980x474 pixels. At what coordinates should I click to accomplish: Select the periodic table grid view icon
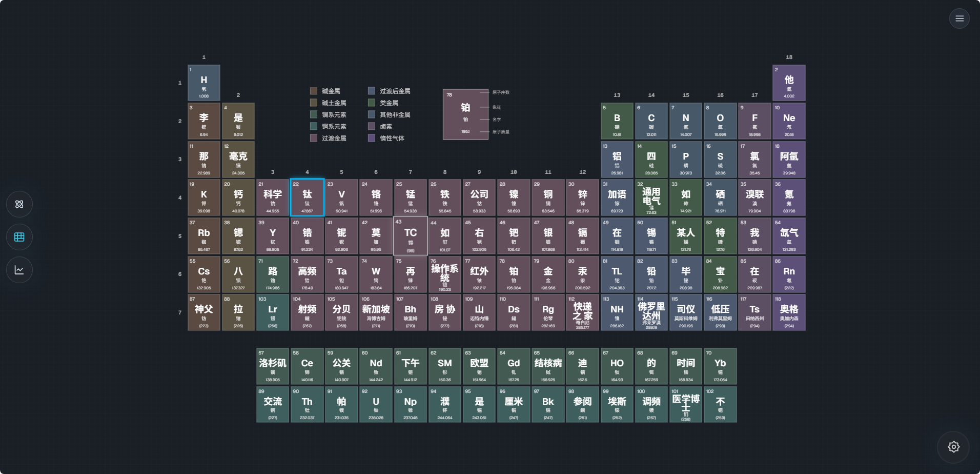19,237
